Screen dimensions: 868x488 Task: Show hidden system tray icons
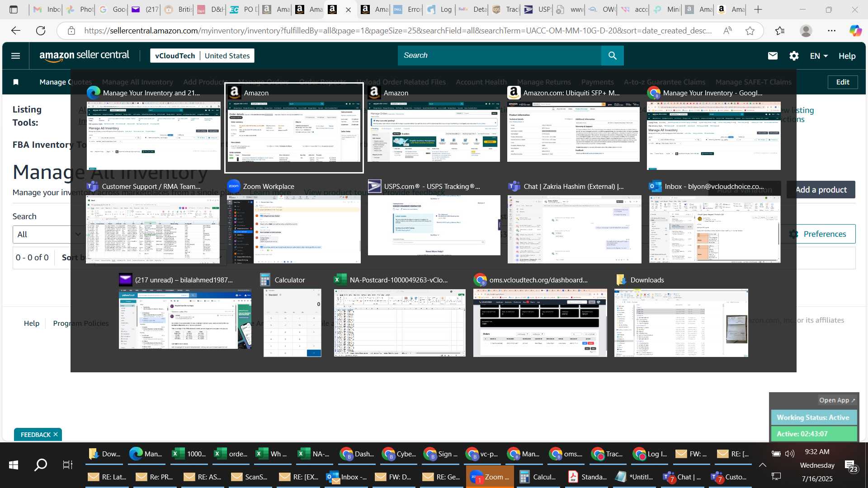pos(762,465)
